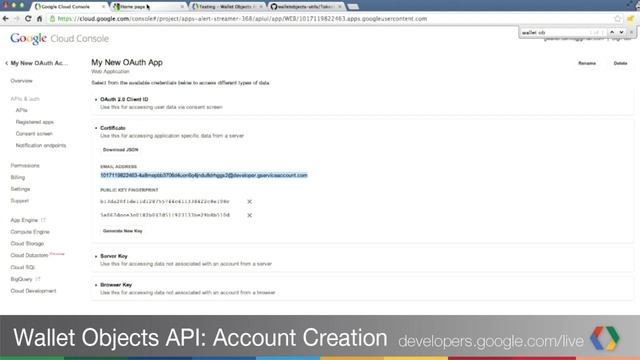Close the Testing - Wallet Objects tab
Screen dimensions: 640x360
pyautogui.click(x=261, y=7)
